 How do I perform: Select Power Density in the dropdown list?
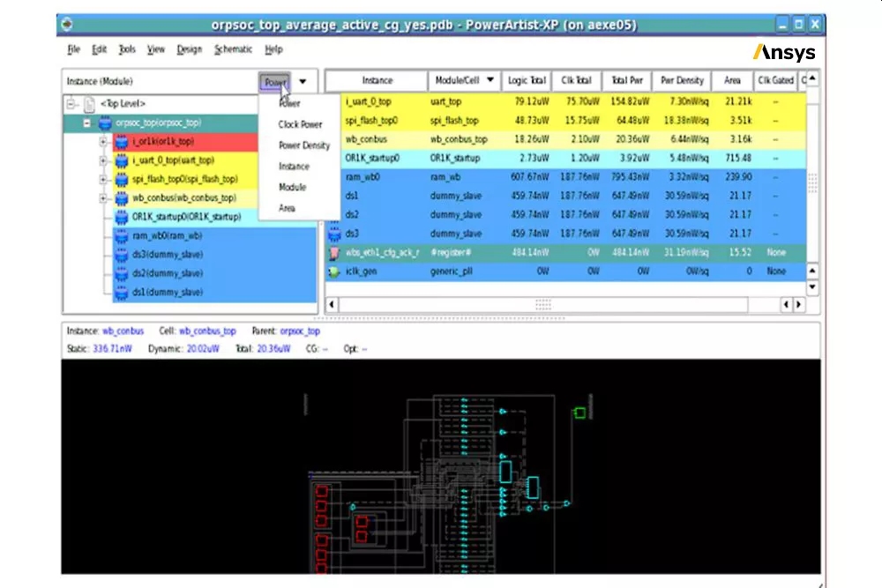tap(303, 145)
